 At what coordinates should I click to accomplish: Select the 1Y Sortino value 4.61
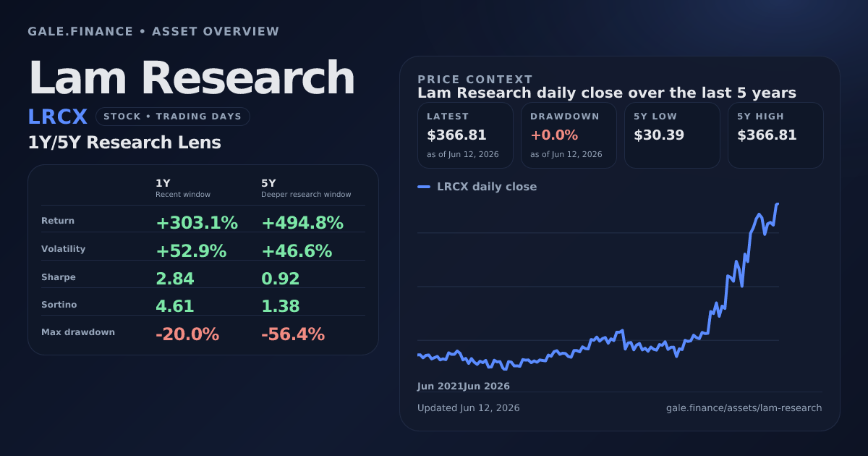point(175,306)
